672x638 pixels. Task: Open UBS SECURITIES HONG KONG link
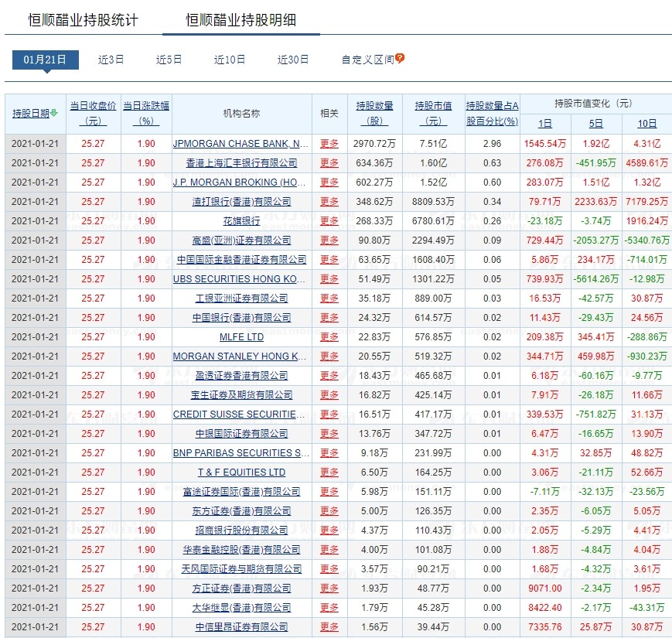pos(239,279)
